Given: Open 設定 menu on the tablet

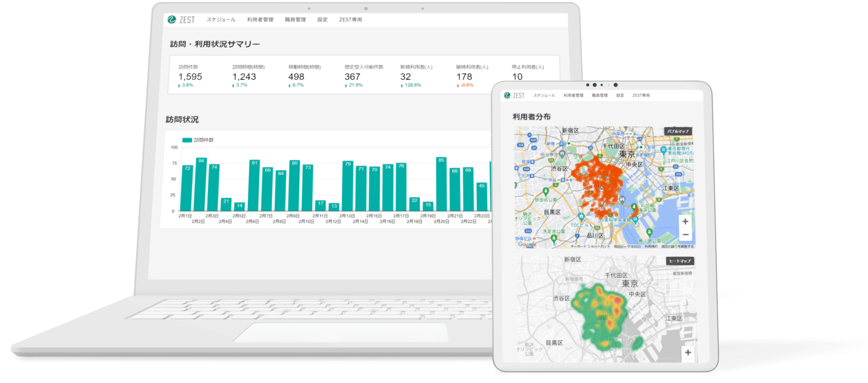Looking at the screenshot, I should (x=620, y=95).
